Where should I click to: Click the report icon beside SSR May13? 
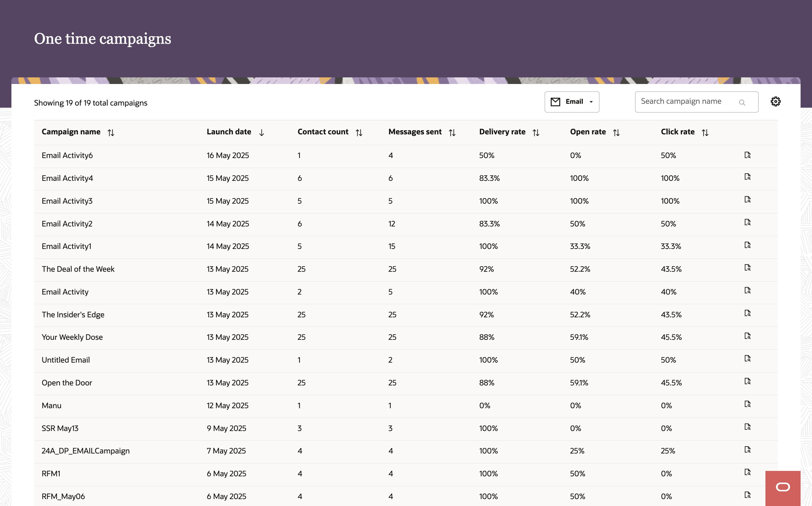click(748, 426)
